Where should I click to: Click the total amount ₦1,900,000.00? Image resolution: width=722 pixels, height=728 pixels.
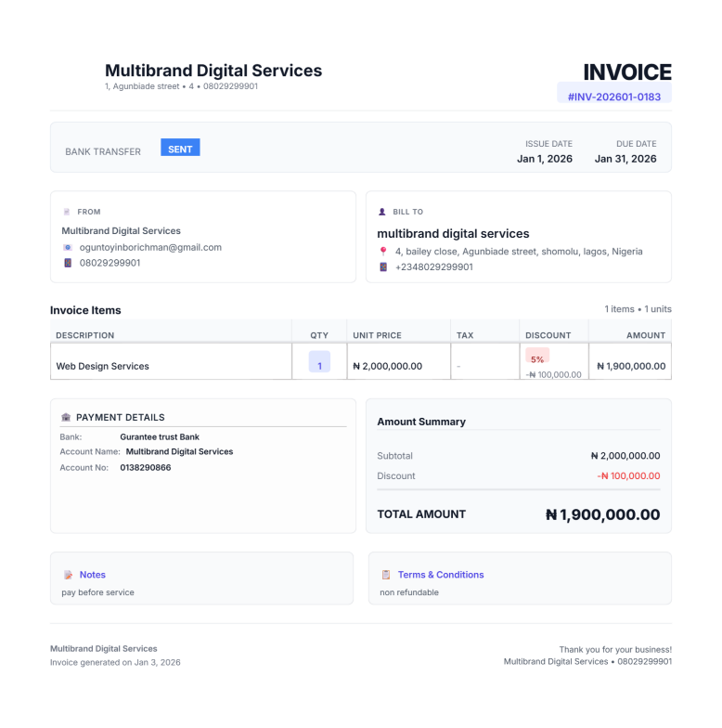point(602,514)
